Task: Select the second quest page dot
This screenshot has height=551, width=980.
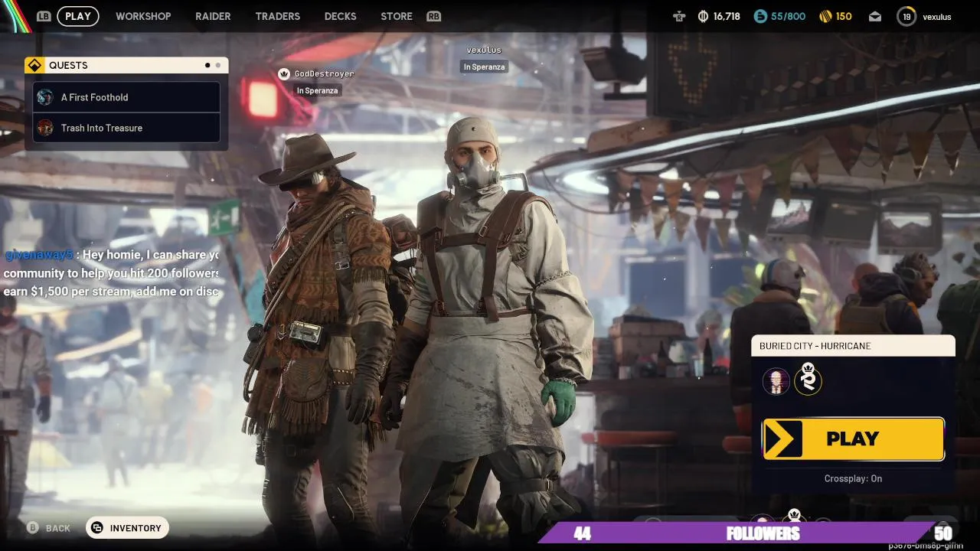Action: click(218, 65)
